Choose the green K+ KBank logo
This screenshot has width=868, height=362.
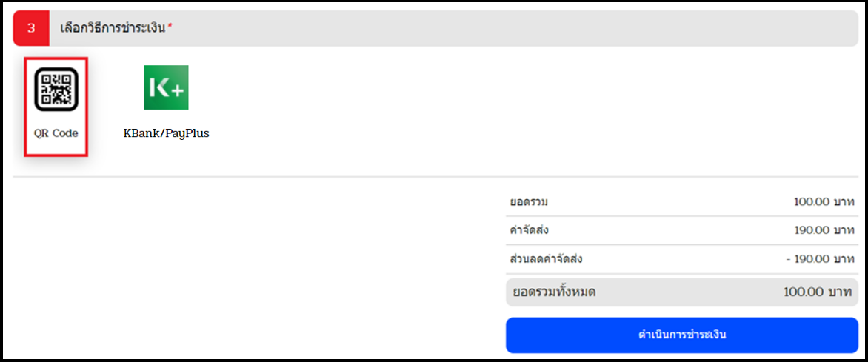(x=166, y=87)
